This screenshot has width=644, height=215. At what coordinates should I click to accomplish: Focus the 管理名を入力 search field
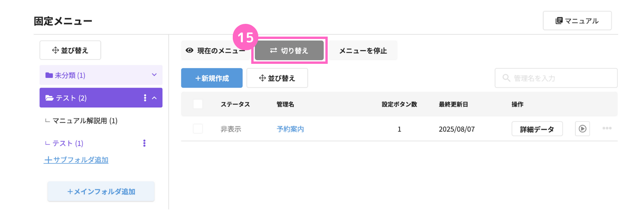556,78
